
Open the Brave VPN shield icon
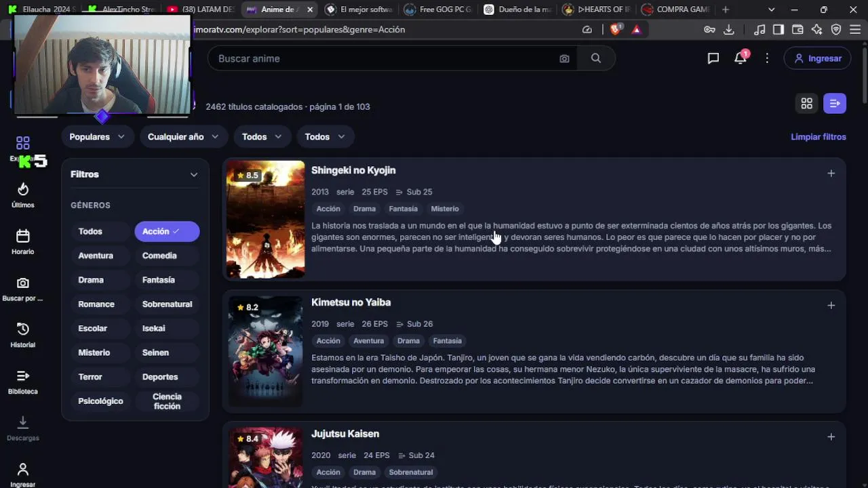tap(836, 29)
